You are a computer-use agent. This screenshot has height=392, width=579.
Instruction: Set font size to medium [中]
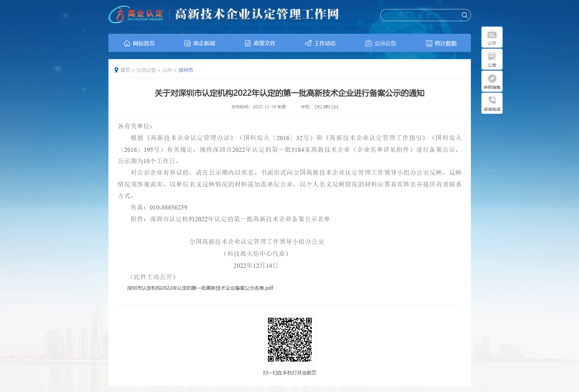(326, 107)
